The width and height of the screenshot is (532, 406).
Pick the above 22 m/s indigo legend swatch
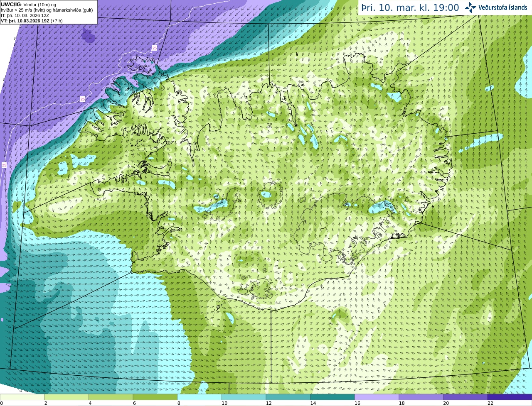pos(510,397)
